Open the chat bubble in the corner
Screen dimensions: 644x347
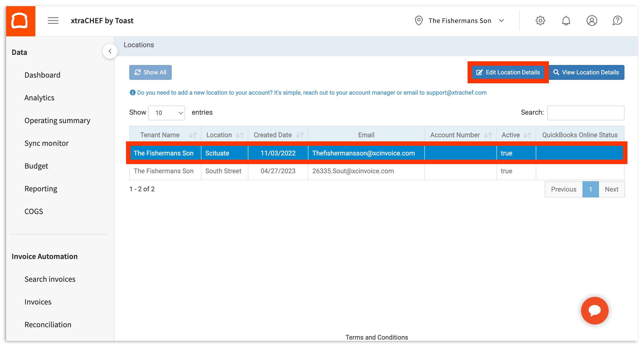coord(595,310)
